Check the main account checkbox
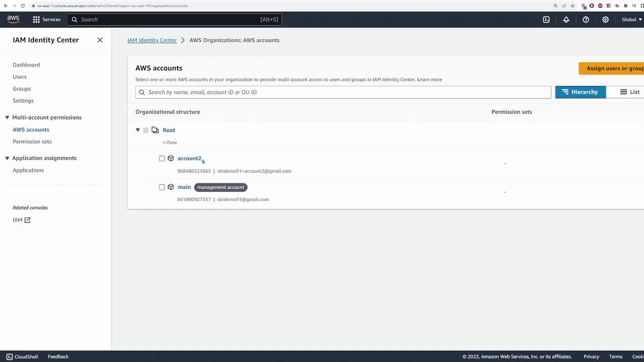The image size is (644, 362). (162, 187)
